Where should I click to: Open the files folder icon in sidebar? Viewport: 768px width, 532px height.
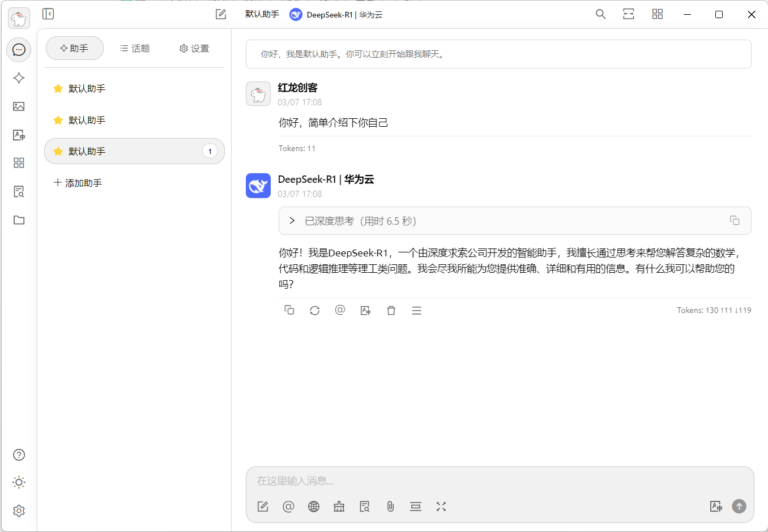tap(19, 220)
